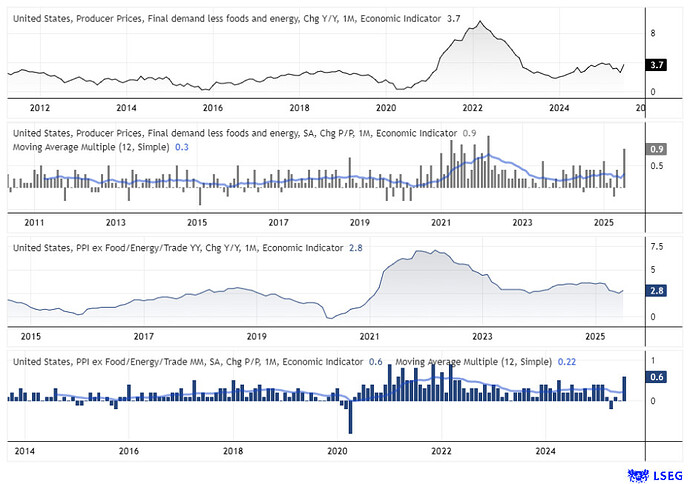The width and height of the screenshot is (690, 484).
Task: Click the blue 2.8 value badge
Action: (656, 291)
